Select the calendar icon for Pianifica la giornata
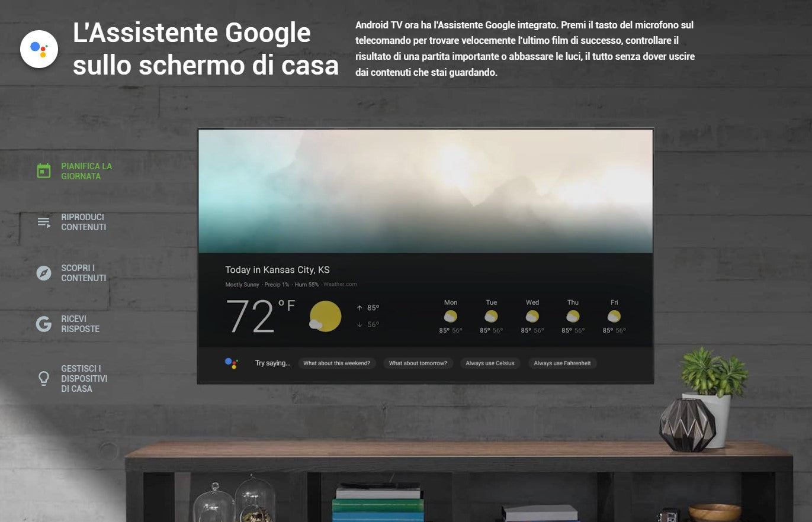This screenshot has height=522, width=812. pyautogui.click(x=44, y=171)
